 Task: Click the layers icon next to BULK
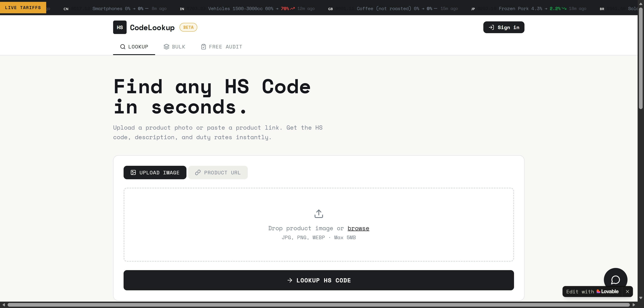tap(166, 47)
